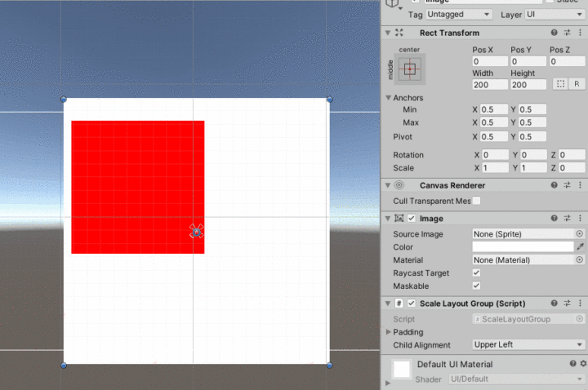Open the anchor presets box
Viewport: 588px width, 390px height.
pos(409,69)
